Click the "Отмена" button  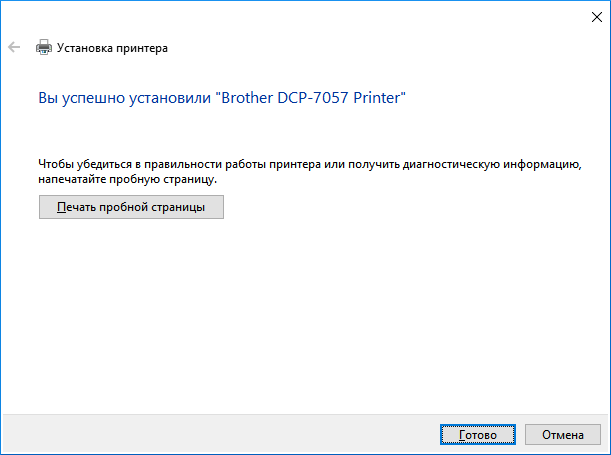point(563,435)
